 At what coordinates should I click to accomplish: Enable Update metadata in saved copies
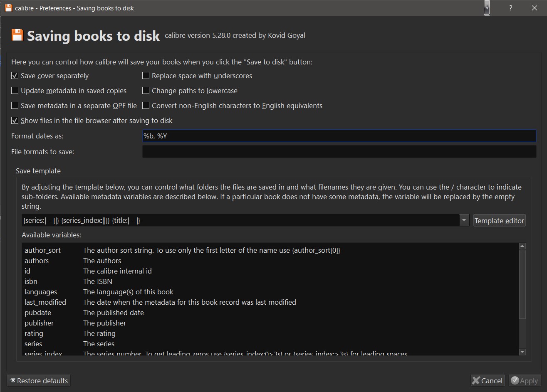pyautogui.click(x=15, y=91)
